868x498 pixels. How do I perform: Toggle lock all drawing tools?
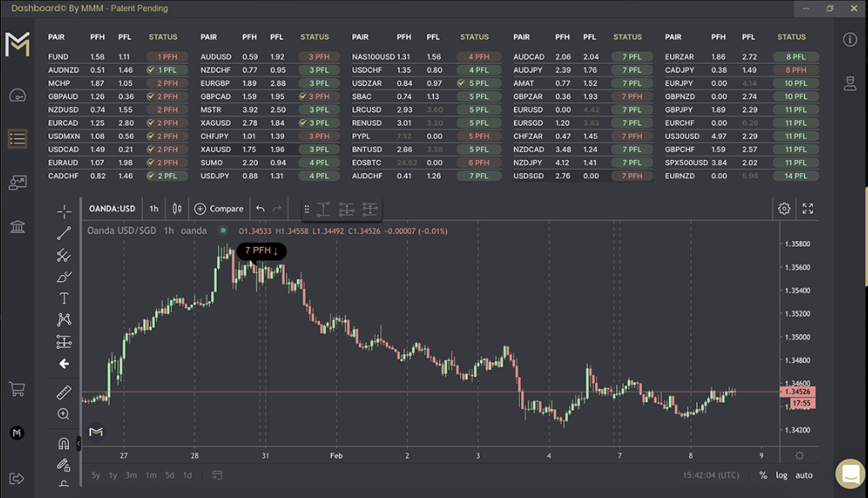click(x=64, y=465)
